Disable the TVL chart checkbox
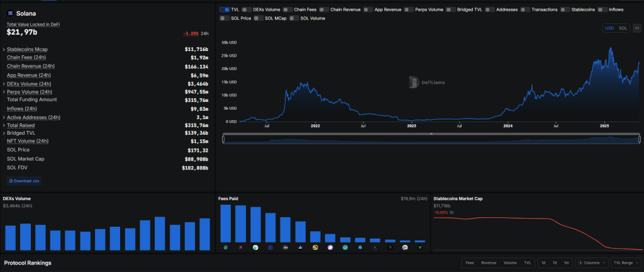 225,9
